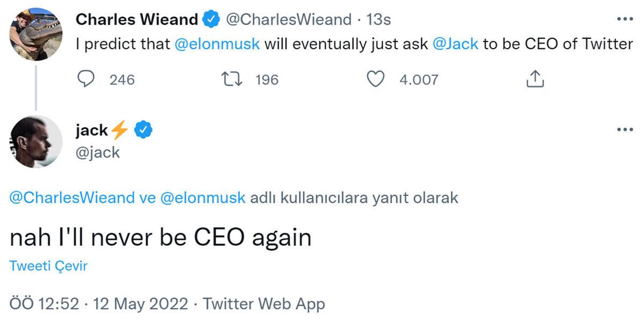Viewport: 644px width, 322px height.
Task: Click the lightning emoji in jack's display name
Action: [x=119, y=129]
